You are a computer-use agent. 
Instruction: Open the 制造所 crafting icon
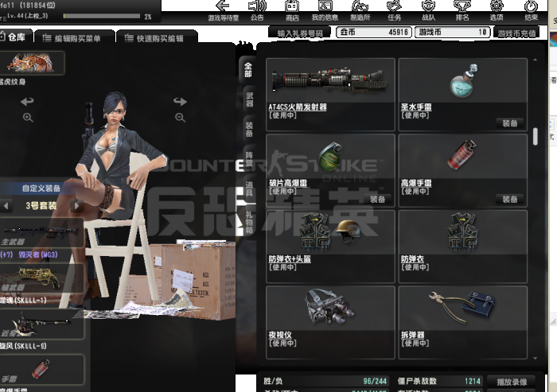(360, 10)
